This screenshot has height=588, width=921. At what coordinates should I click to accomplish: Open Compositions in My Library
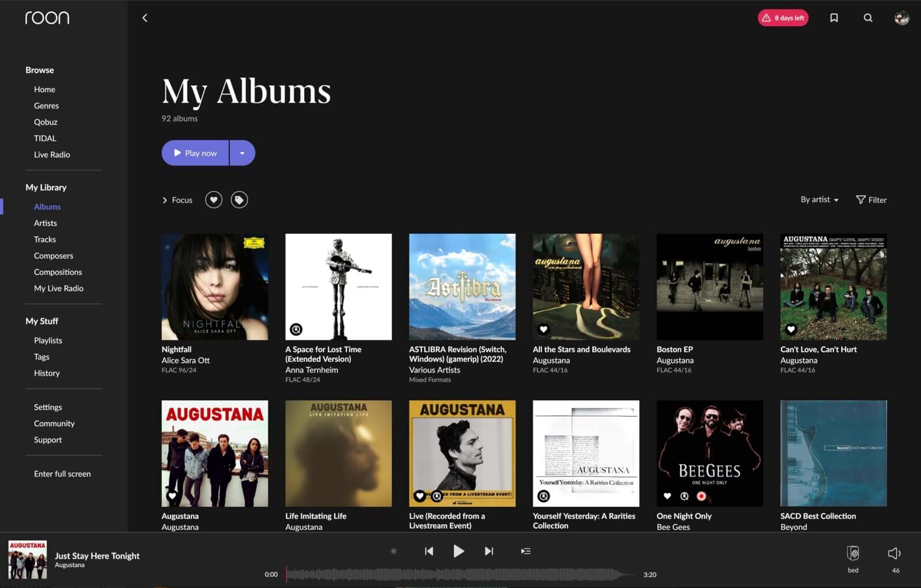tap(58, 272)
